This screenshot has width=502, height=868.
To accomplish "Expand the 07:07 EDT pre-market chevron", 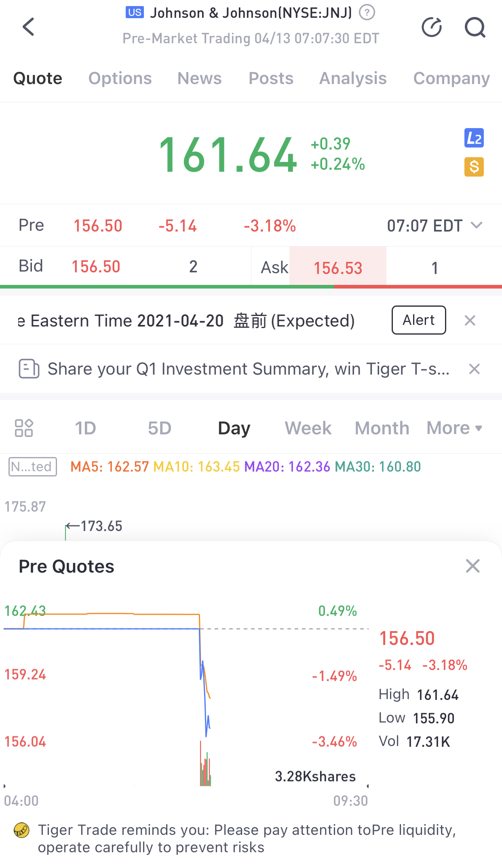I will point(477,225).
